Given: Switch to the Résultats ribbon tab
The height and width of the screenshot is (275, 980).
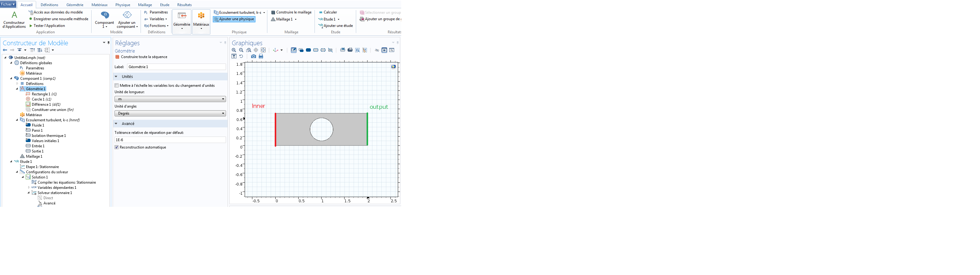Looking at the screenshot, I should 184,5.
